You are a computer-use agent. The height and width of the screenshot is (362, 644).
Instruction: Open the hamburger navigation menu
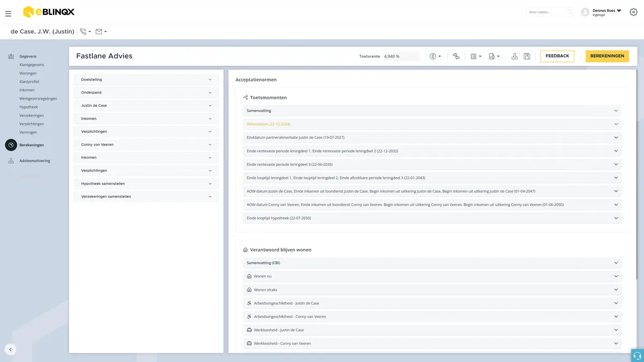(8, 13)
